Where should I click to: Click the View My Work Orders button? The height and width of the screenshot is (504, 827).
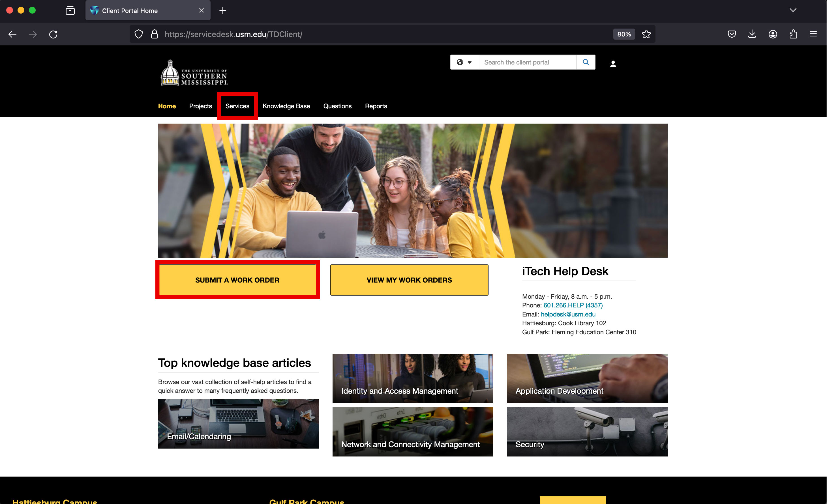[409, 280]
